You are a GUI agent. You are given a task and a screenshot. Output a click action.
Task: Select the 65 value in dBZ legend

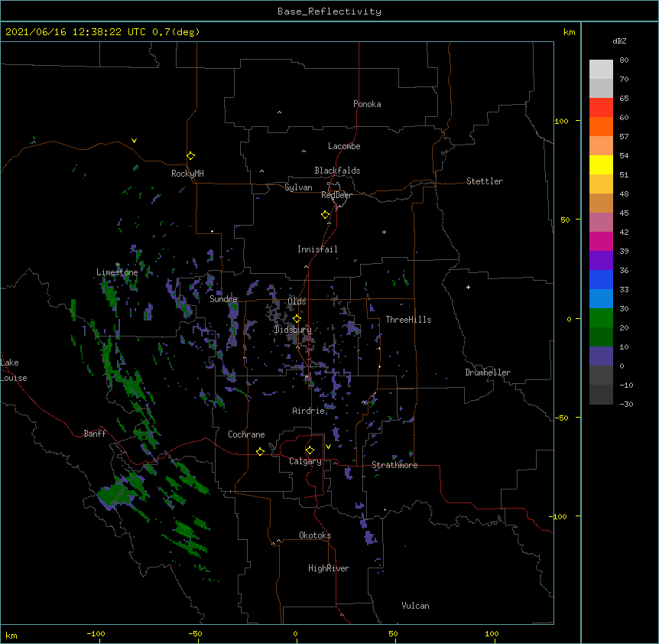point(624,98)
